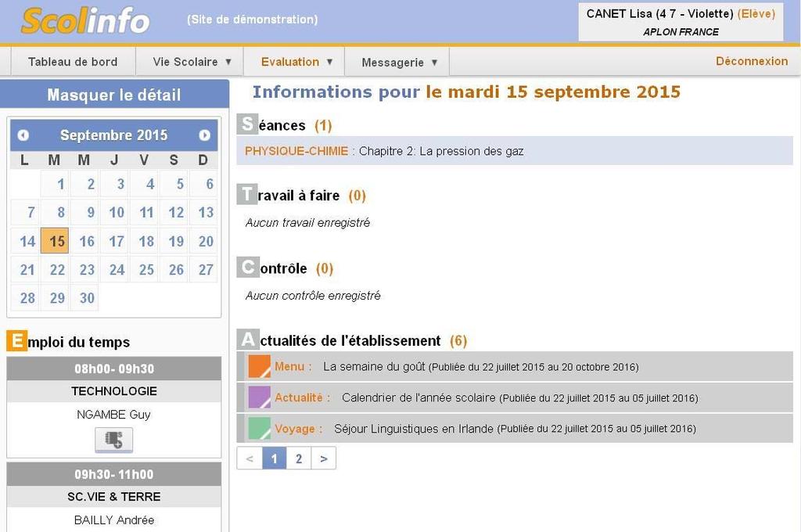Viewport: 801px width, 532px height.
Task: Go to news page 2
Action: click(299, 458)
